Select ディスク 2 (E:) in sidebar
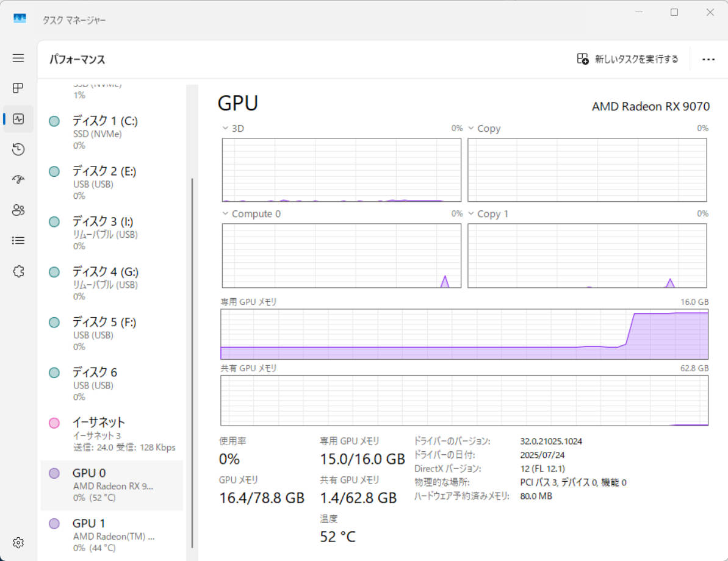The width and height of the screenshot is (728, 561). tap(112, 183)
